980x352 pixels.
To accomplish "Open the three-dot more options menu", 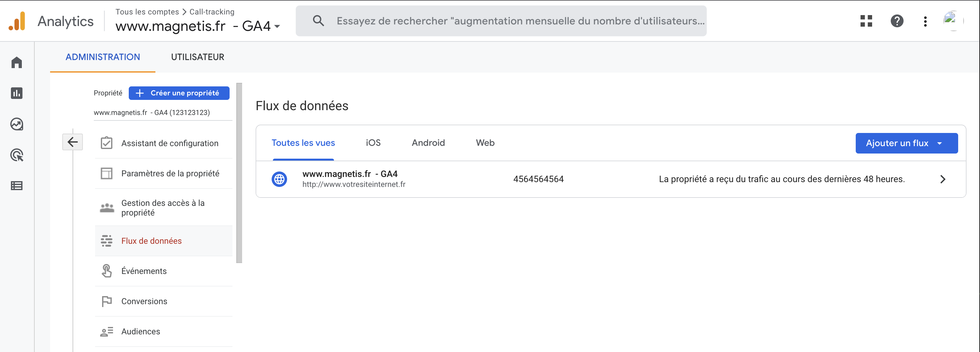I will pos(925,21).
